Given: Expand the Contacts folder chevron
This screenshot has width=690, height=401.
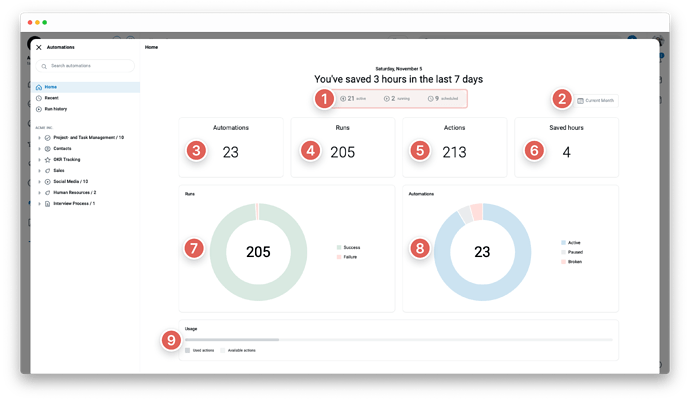Looking at the screenshot, I should pyautogui.click(x=39, y=149).
